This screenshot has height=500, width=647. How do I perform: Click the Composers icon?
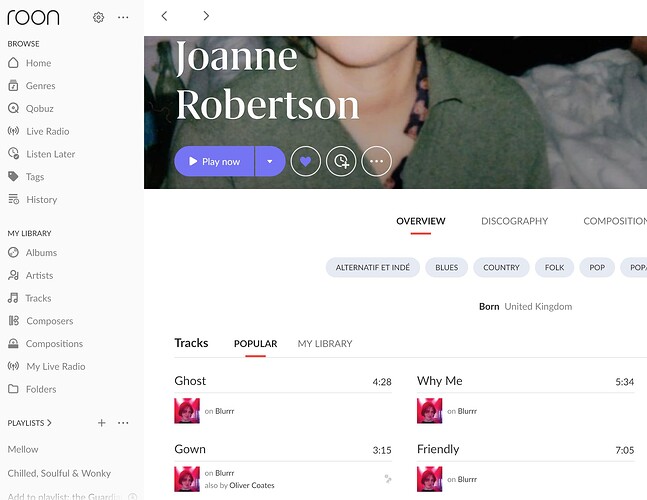(x=13, y=321)
